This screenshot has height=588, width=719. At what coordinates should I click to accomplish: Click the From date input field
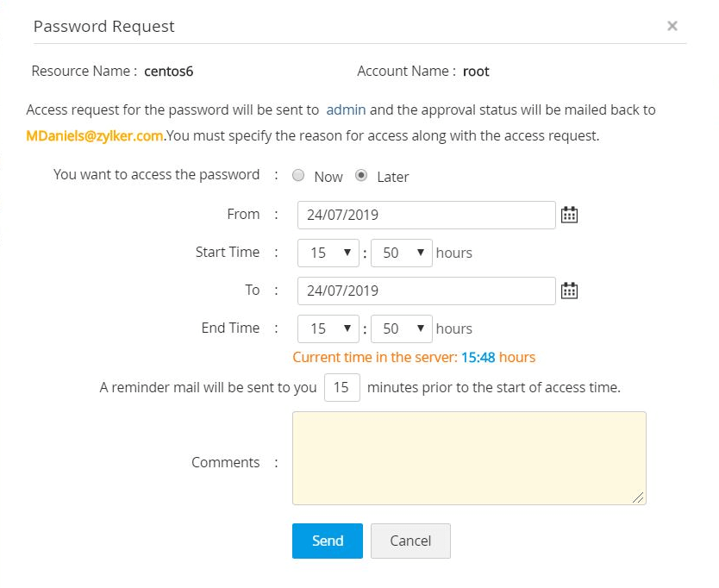pyautogui.click(x=426, y=215)
